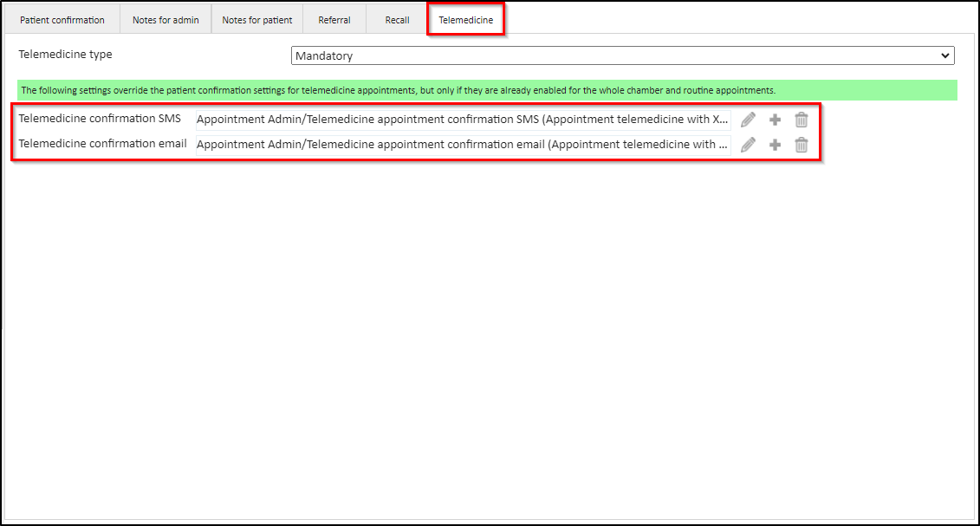
Task: Delete the Telemedicine confirmation SMS template
Action: click(802, 120)
